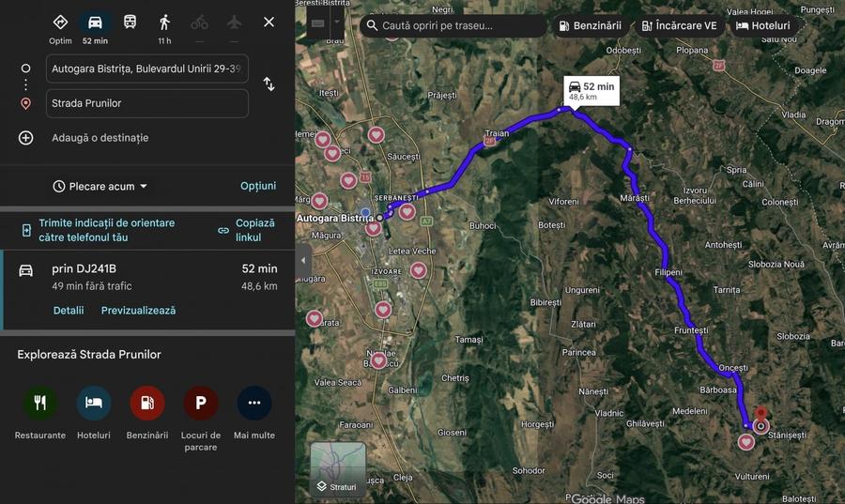Open the Plecare acum departure dropdown

pyautogui.click(x=100, y=187)
